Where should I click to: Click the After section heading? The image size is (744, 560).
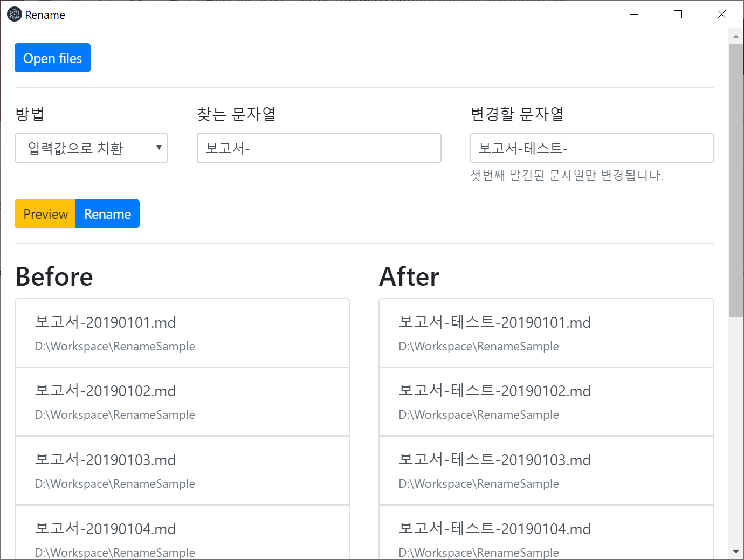(x=409, y=276)
